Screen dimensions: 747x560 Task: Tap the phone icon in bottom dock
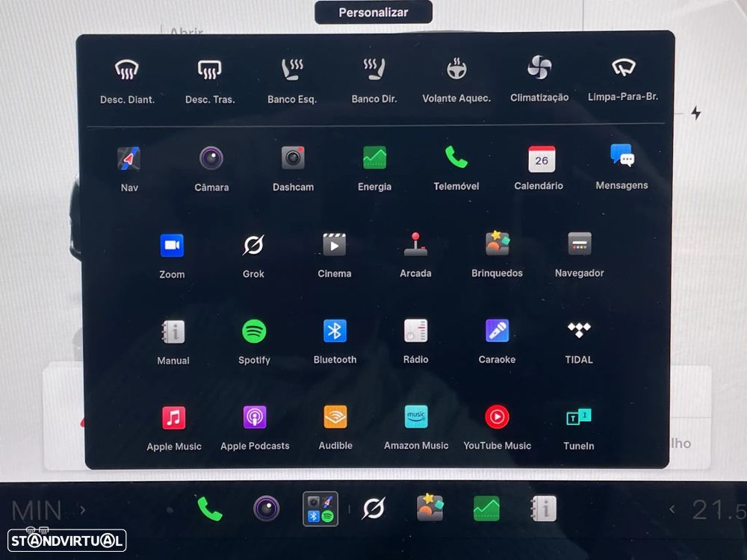tap(210, 508)
